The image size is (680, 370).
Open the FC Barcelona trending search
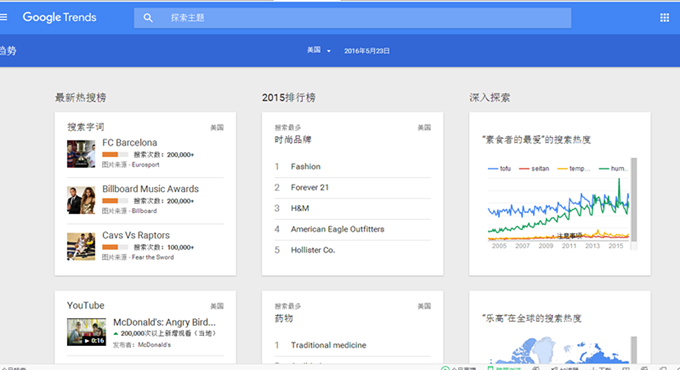coord(130,143)
